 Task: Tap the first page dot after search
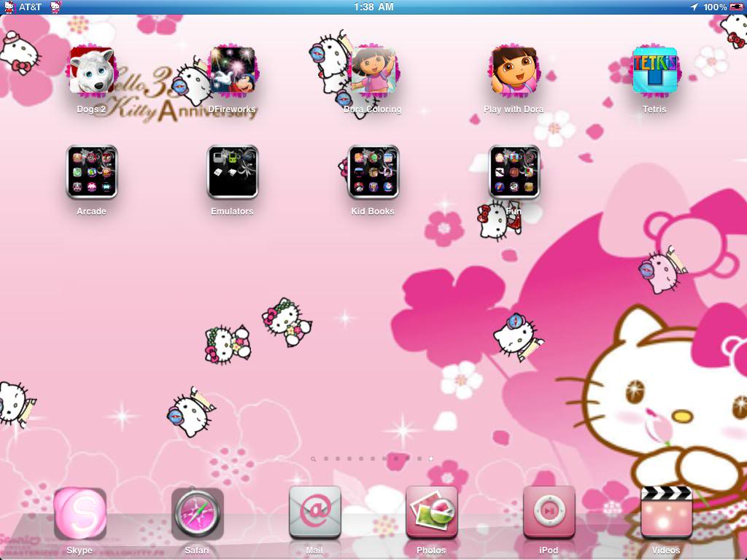[x=326, y=459]
